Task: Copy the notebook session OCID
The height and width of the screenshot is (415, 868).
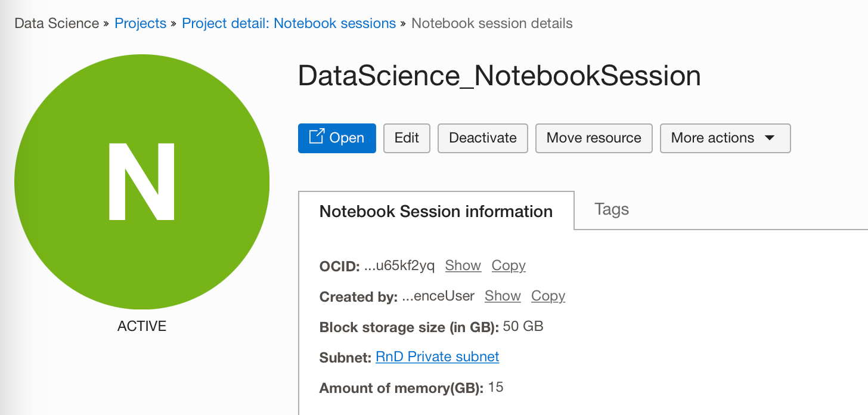Action: tap(508, 265)
